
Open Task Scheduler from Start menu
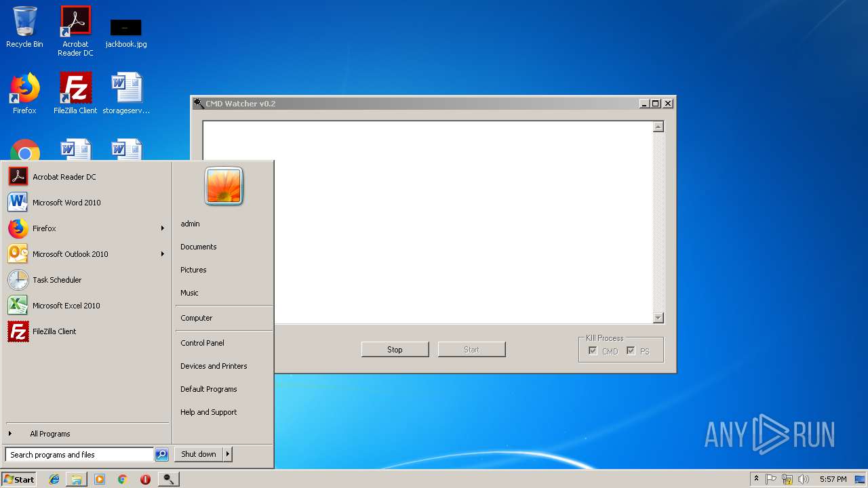[87, 280]
